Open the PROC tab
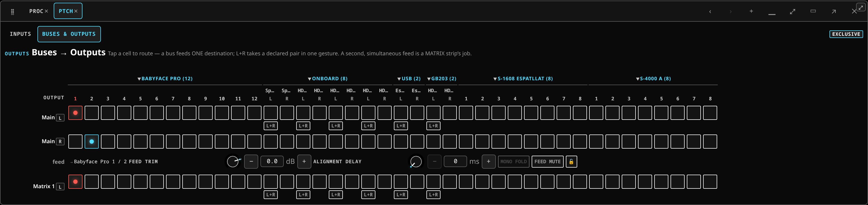 (x=36, y=11)
